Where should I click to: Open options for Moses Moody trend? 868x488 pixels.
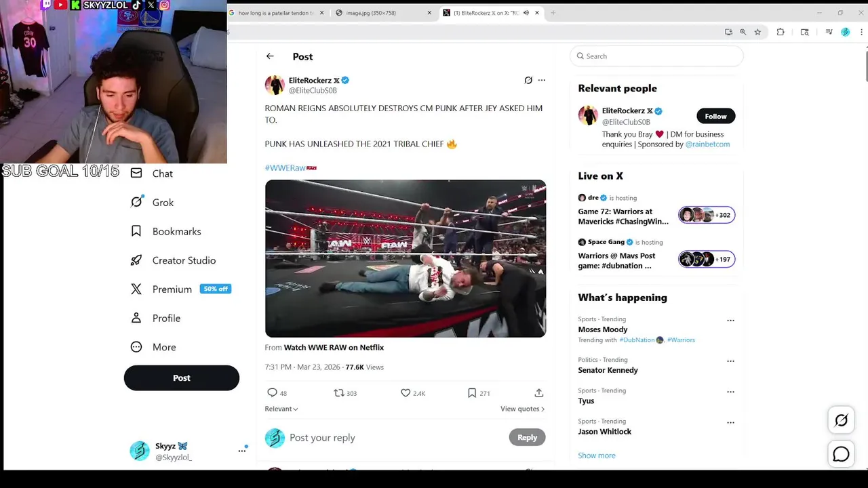[x=730, y=321]
